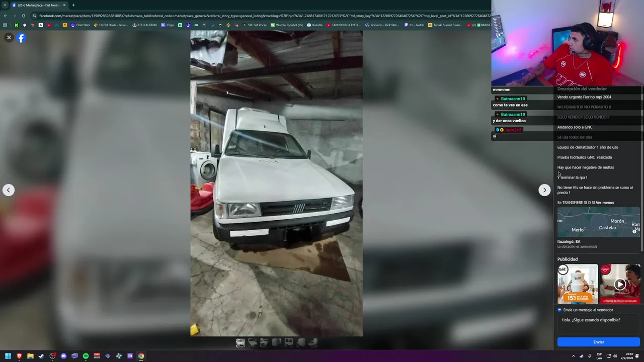Focus the facebook.com address bar
Viewport: 644px width, 362px height.
point(262,16)
